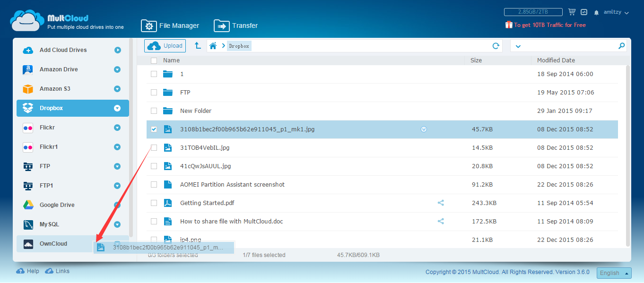Click the Google Drive icon
This screenshot has width=644, height=283.
tap(28, 205)
